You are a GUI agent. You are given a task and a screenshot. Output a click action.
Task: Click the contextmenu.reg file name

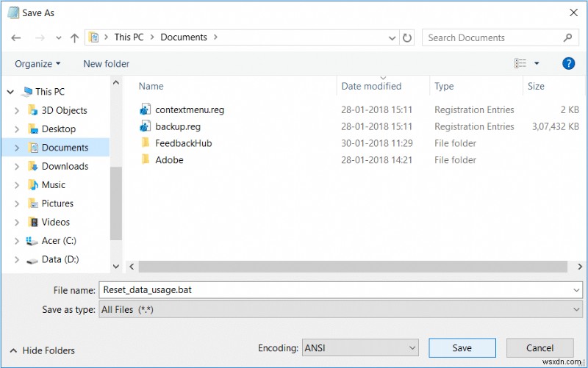tap(190, 109)
